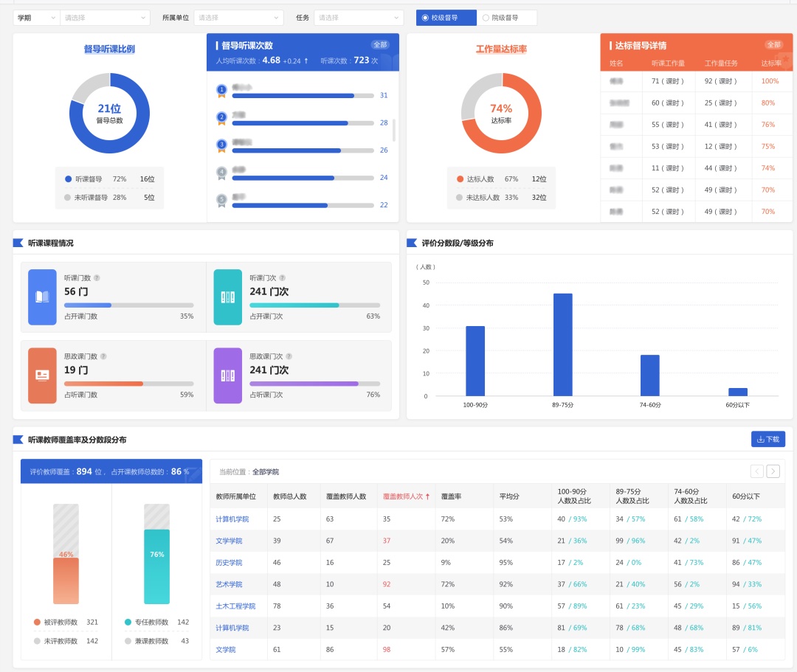Click the help icon beside 听课门数

97,278
